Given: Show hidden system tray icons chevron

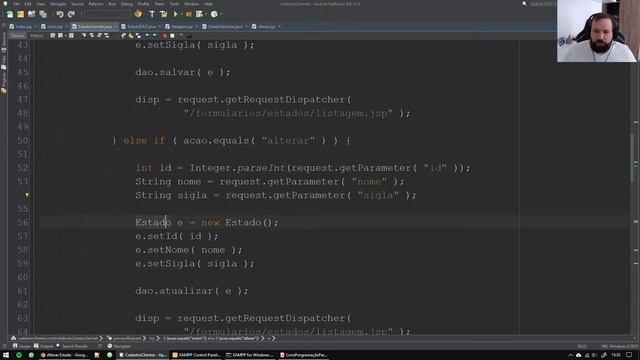Looking at the screenshot, I should point(570,355).
